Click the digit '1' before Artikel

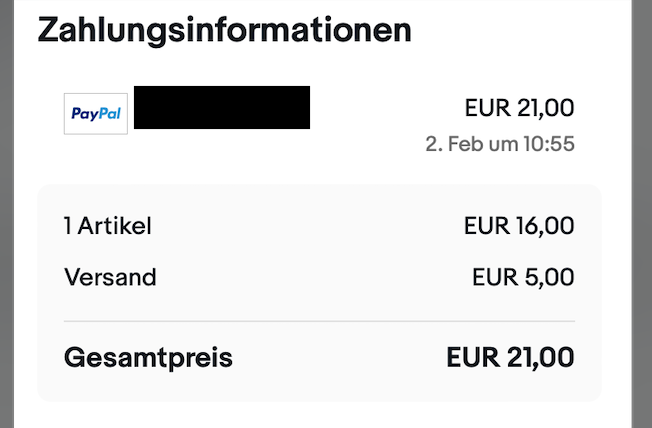coord(67,226)
